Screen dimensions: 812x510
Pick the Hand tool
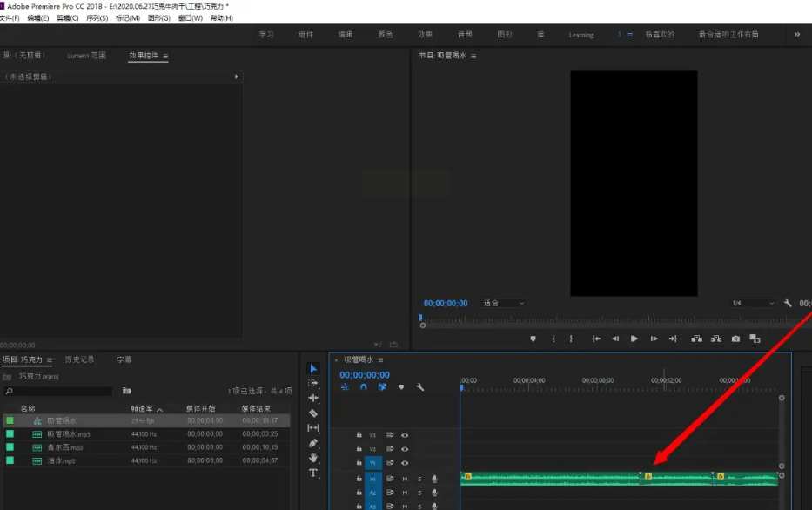coord(313,458)
